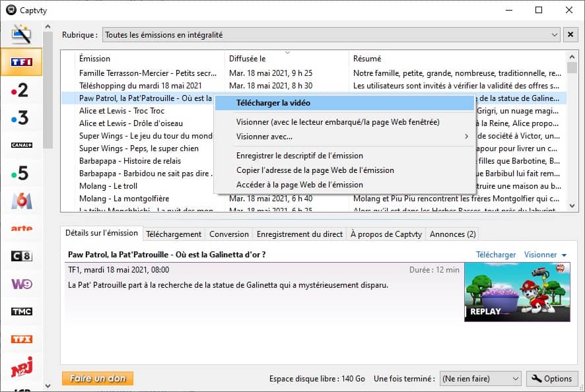The height and width of the screenshot is (392, 585).
Task: Switch to the 'À propos de Captvty' tab
Action: pos(386,234)
